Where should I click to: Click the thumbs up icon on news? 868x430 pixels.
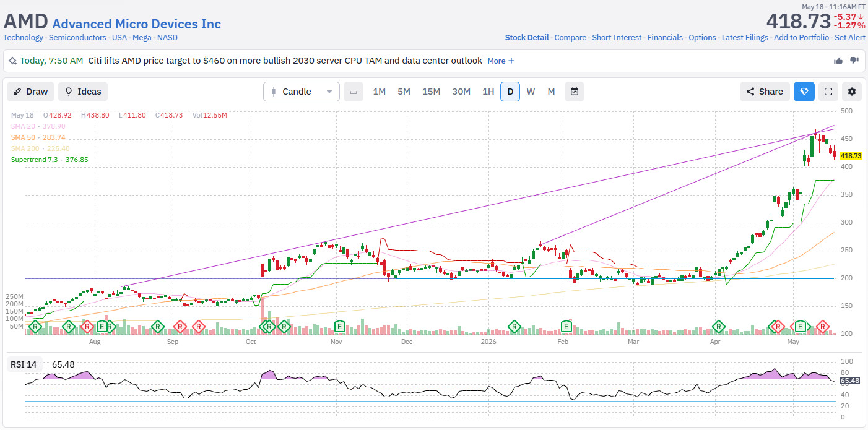click(838, 61)
